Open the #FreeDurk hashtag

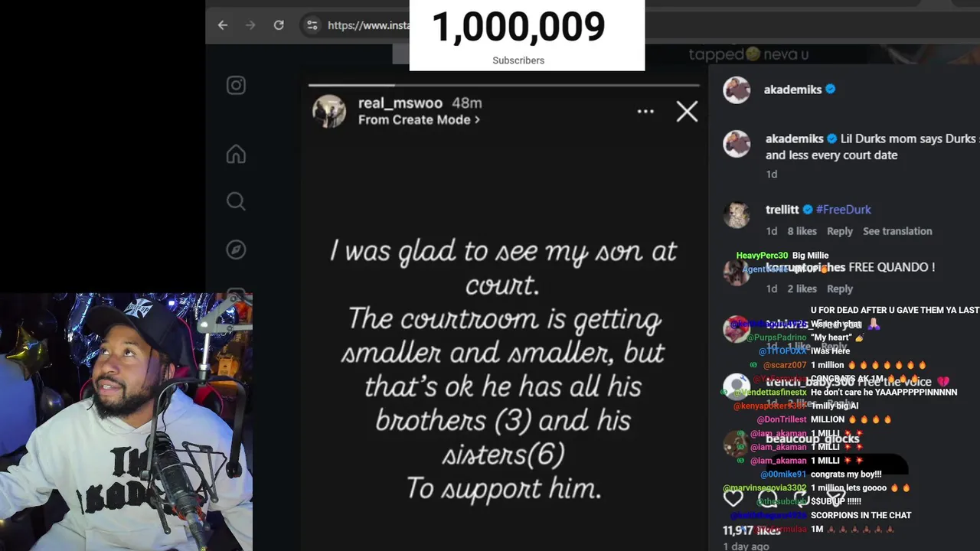pos(844,209)
